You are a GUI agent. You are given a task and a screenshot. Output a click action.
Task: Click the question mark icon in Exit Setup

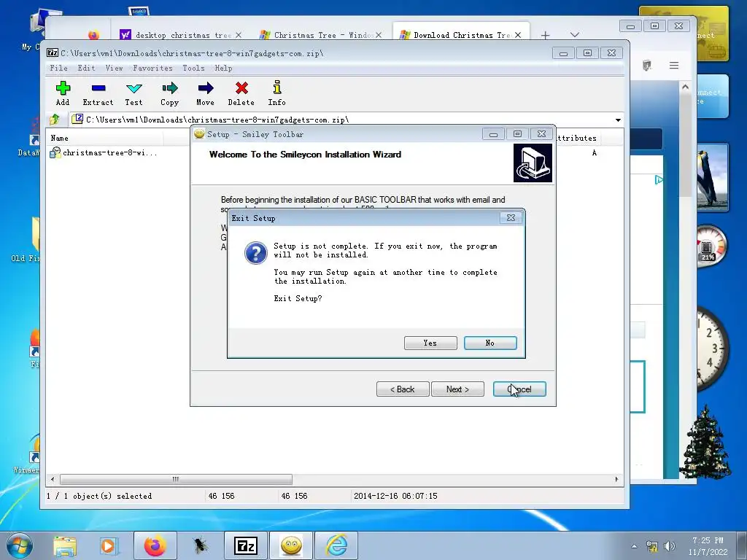pyautogui.click(x=256, y=253)
